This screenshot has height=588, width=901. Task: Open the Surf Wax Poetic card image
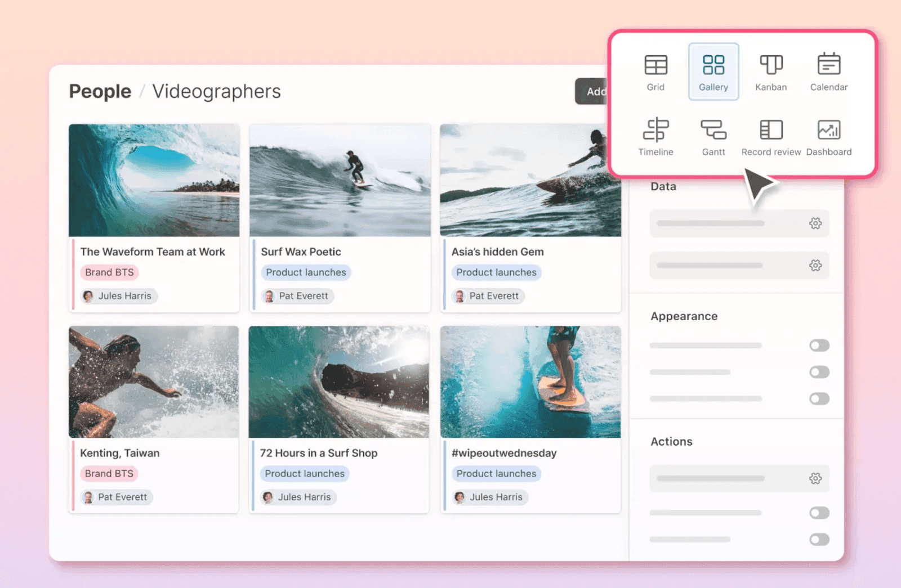coord(339,180)
